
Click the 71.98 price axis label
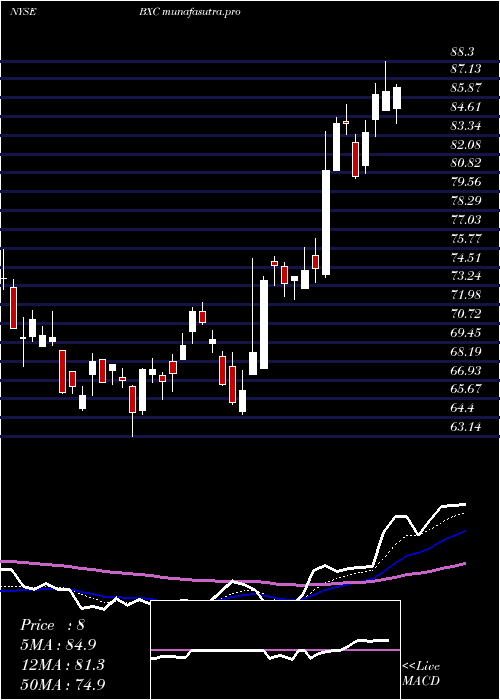click(x=467, y=295)
